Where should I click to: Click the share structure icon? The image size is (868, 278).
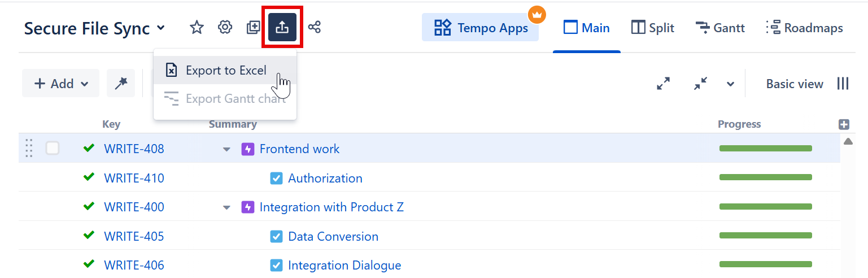tap(315, 27)
